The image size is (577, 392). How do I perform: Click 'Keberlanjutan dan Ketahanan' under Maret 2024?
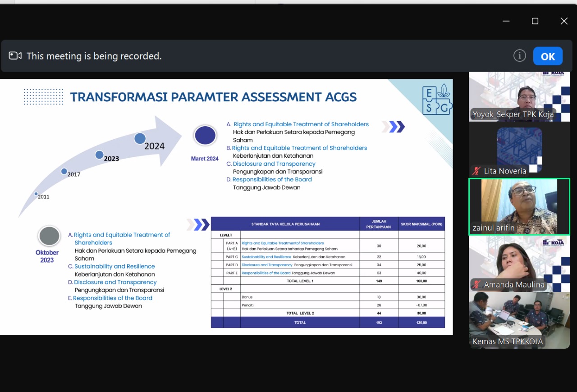point(273,156)
